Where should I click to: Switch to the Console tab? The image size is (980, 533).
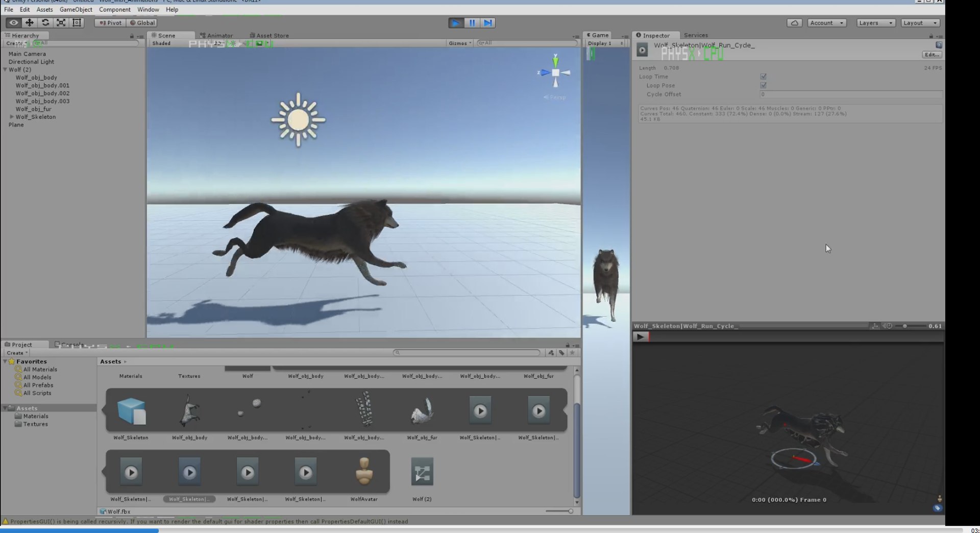tap(69, 345)
